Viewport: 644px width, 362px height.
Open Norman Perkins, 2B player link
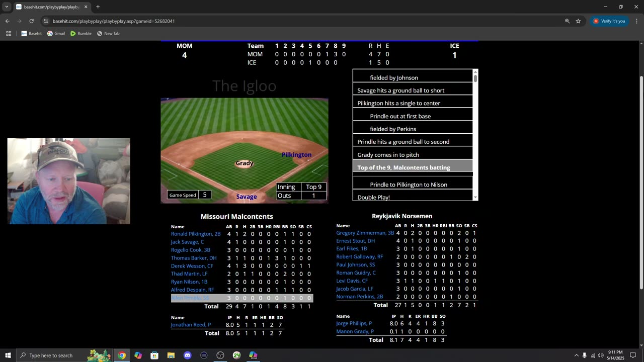[360, 297]
